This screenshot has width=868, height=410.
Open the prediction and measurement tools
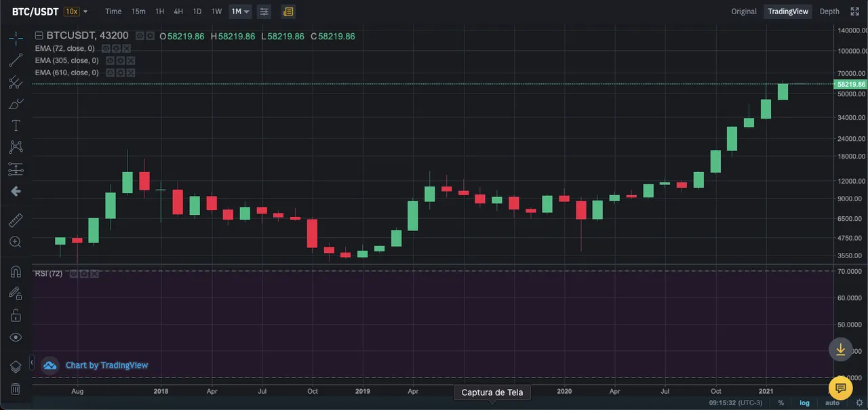[x=16, y=169]
